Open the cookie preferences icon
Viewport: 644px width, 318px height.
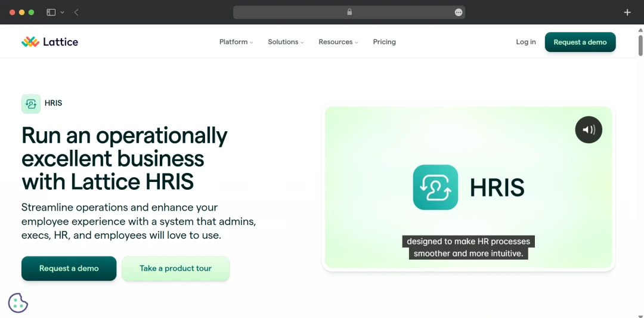[18, 303]
